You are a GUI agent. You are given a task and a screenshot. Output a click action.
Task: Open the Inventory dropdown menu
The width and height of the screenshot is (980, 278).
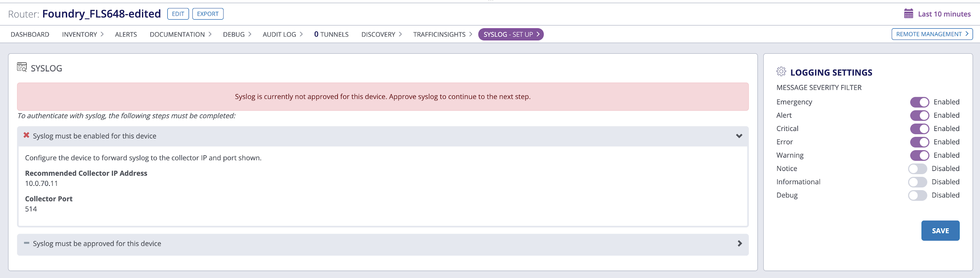82,35
